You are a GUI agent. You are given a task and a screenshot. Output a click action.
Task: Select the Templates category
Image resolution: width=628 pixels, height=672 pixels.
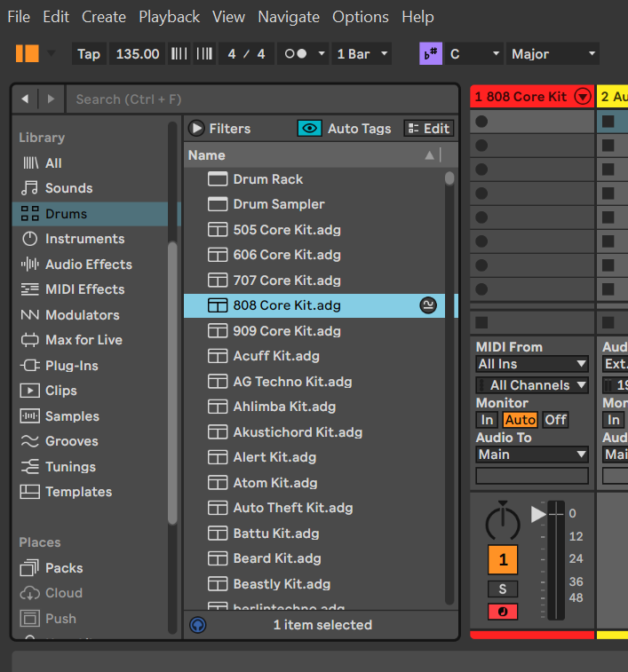(90, 492)
